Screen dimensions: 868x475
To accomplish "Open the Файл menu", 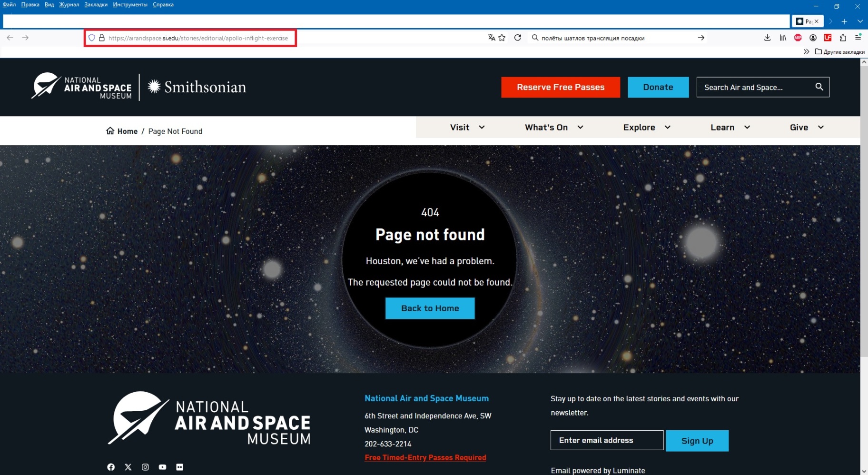I will (9, 5).
